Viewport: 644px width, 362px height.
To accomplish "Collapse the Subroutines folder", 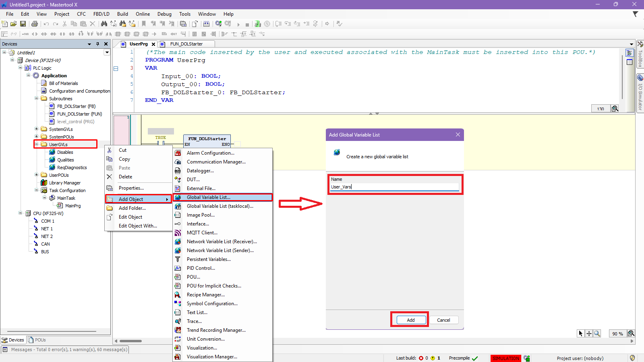I will point(36,98).
